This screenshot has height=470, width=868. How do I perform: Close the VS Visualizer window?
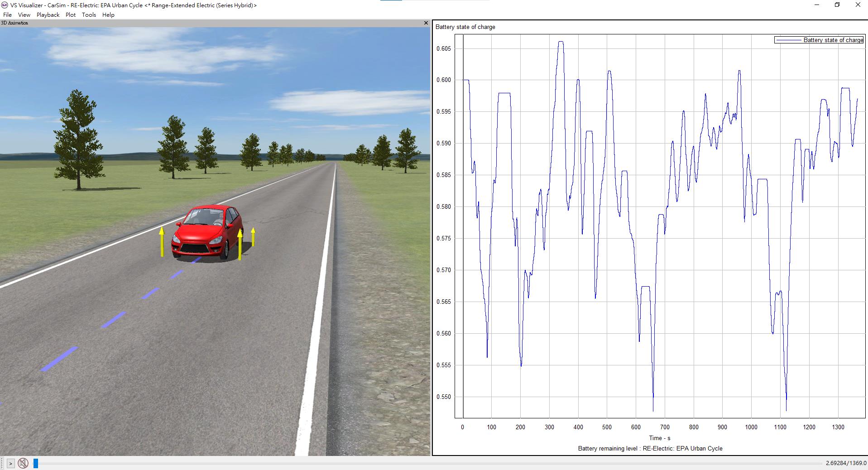pyautogui.click(x=858, y=5)
